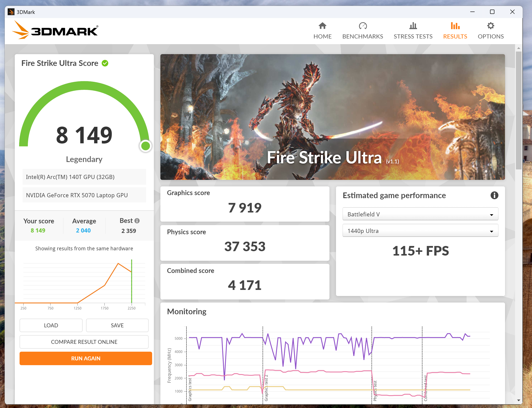Click COMPARE RESULT ONLINE button
532x408 pixels.
pyautogui.click(x=84, y=342)
